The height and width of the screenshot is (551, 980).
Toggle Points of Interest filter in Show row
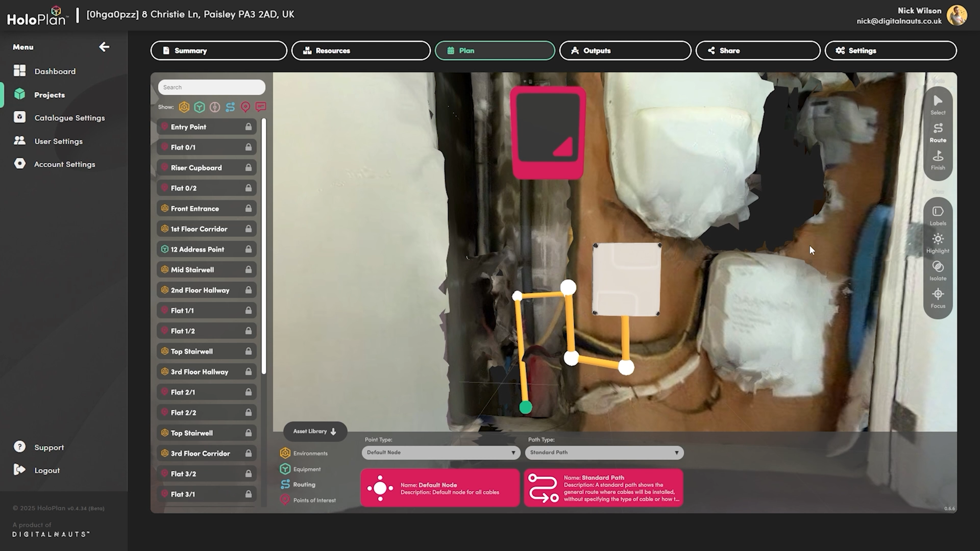pos(246,107)
